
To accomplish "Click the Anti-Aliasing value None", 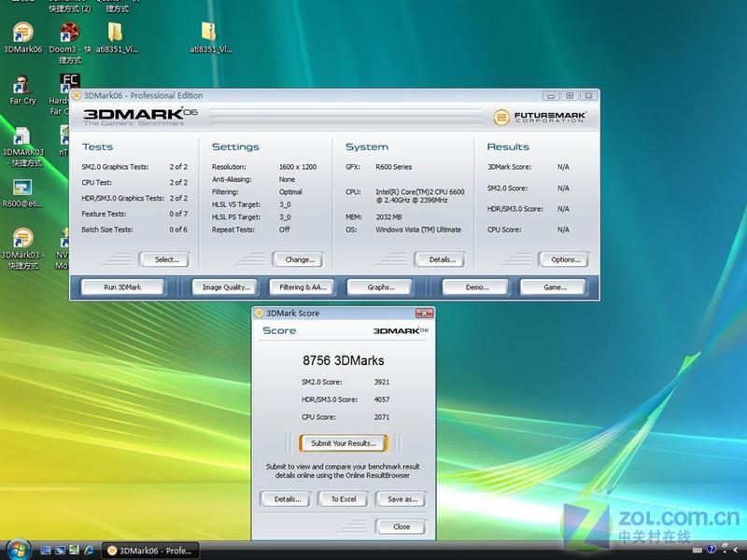I will click(287, 179).
